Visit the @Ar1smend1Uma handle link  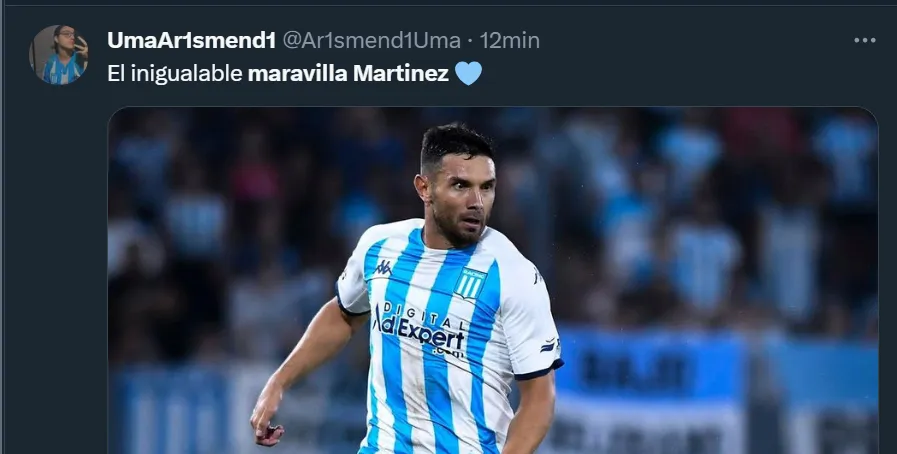click(371, 40)
